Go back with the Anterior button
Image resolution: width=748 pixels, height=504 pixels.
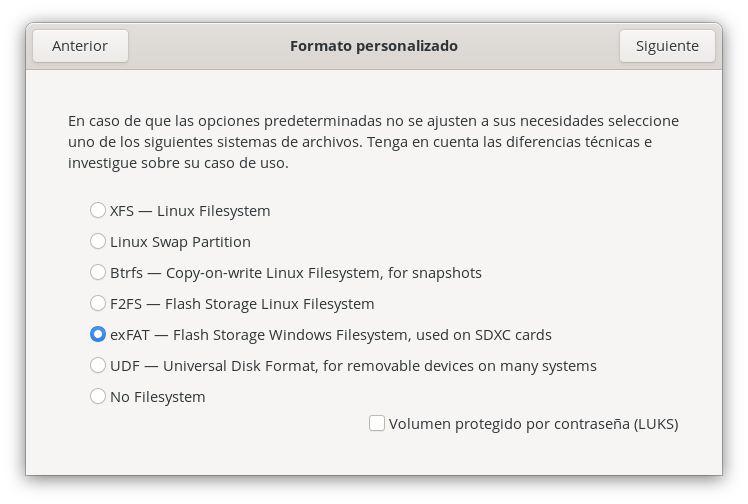pos(80,46)
